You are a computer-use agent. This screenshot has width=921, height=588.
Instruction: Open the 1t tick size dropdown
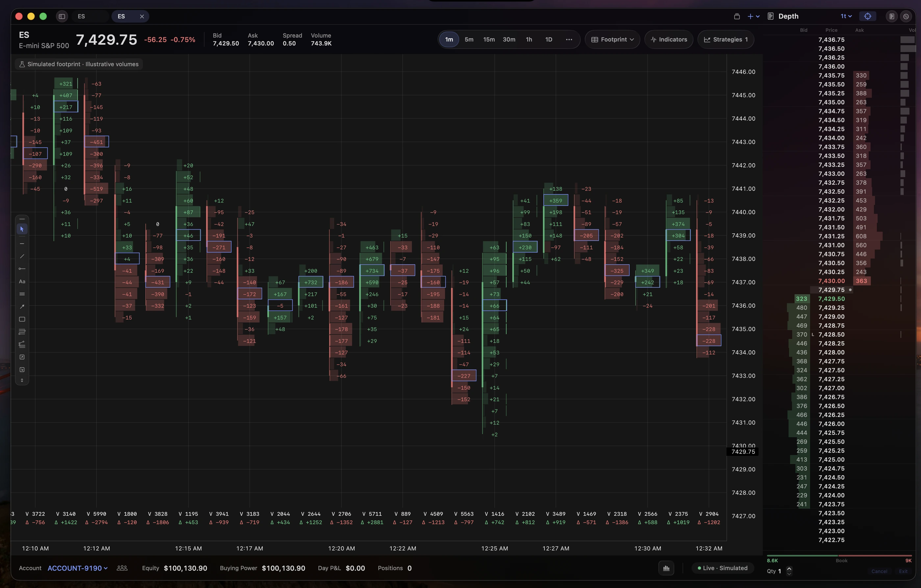(846, 16)
